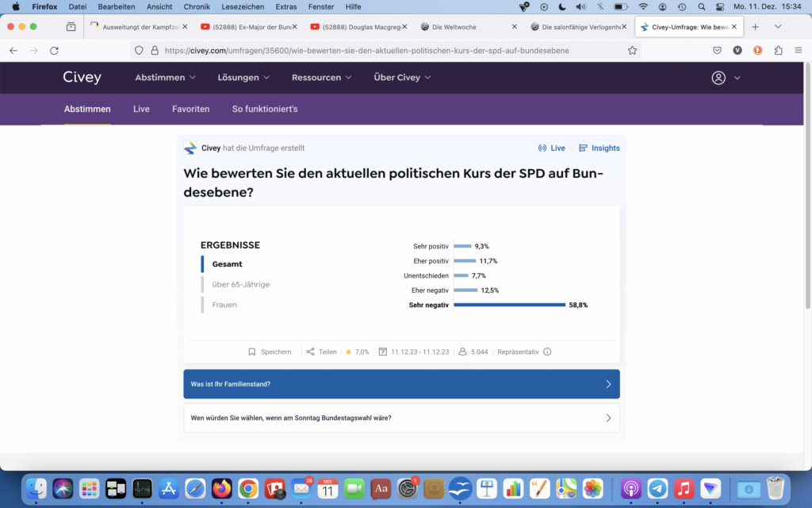The image size is (812, 508).
Task: Open the Bundestagswahl Sonntag question link
Action: tap(401, 418)
